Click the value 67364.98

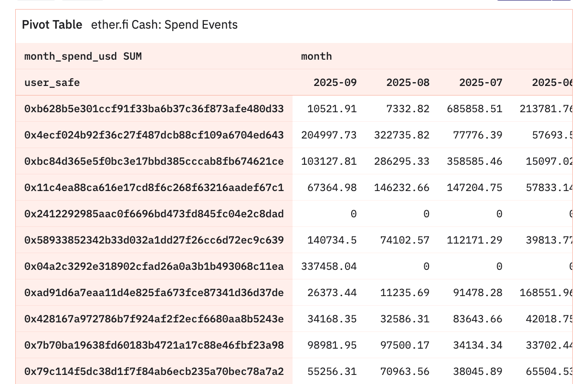[332, 188]
